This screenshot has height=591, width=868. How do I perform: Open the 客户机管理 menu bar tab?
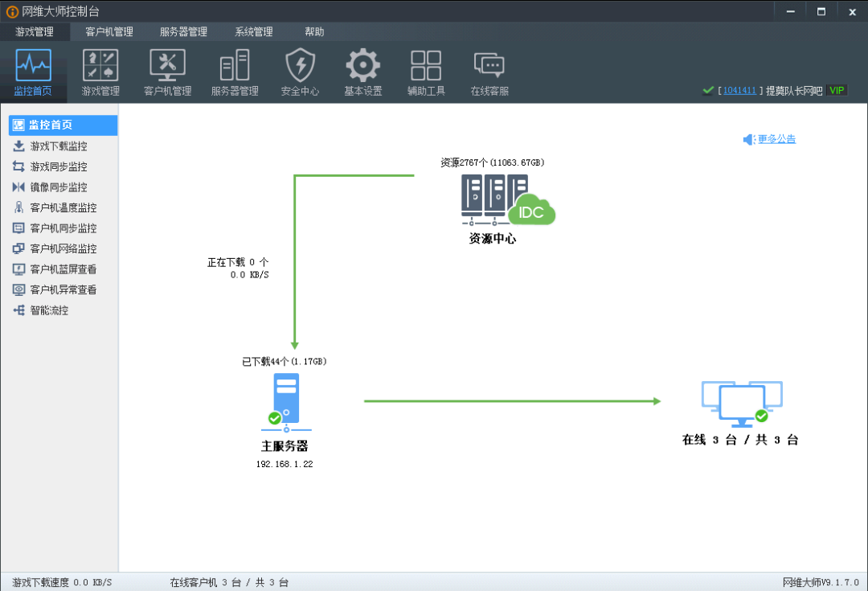click(x=109, y=31)
